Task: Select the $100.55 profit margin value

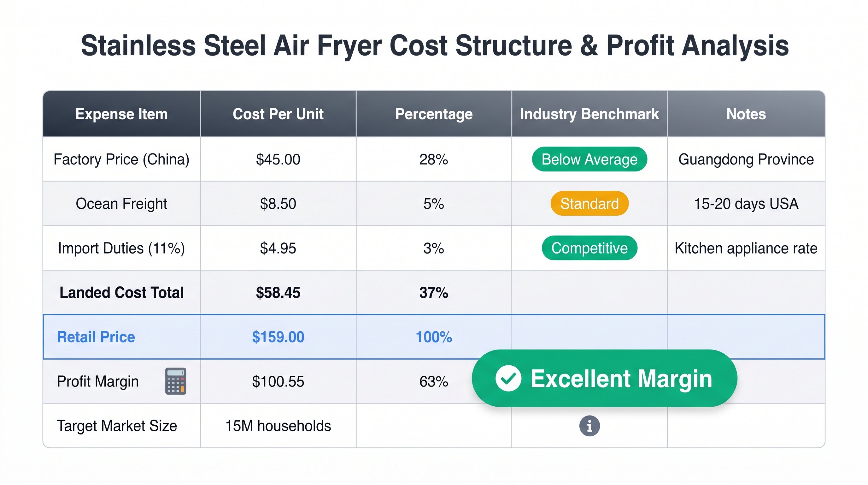Action: (x=278, y=381)
